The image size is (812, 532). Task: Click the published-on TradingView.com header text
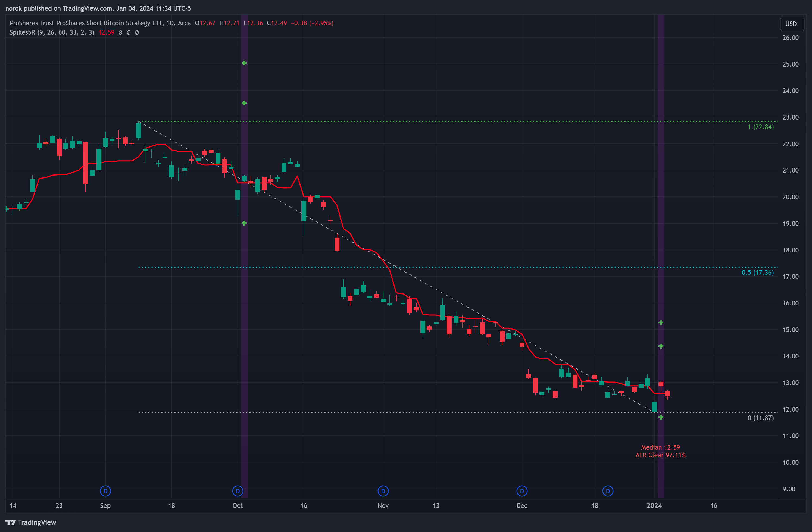coord(98,8)
